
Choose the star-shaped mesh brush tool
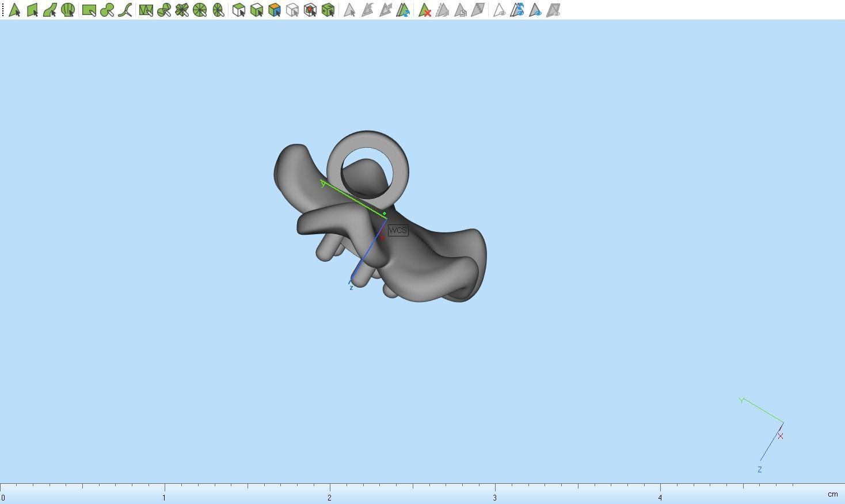[x=182, y=10]
